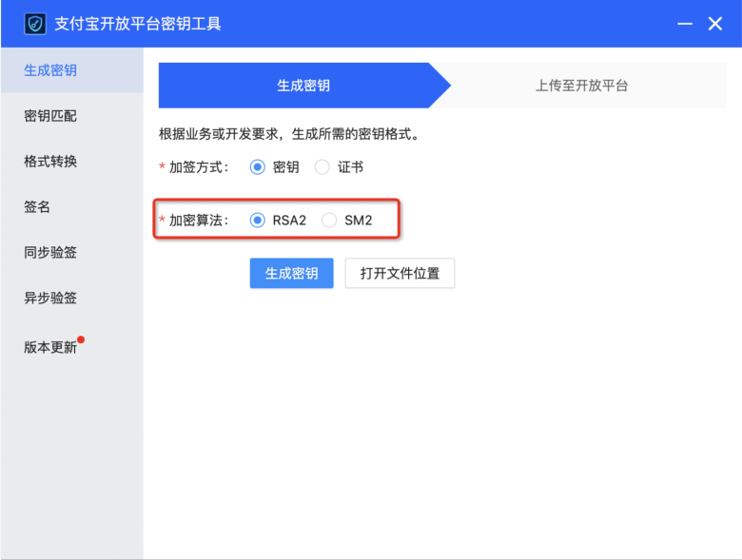Screen dimensions: 742x560
Task: Choose the 证书 signing method radio
Action: (322, 167)
